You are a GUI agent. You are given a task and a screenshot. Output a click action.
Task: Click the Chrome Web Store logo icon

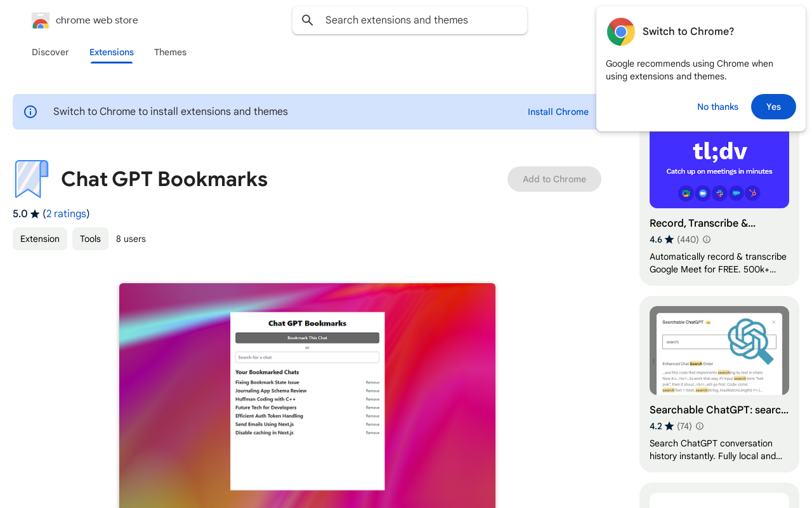[x=41, y=21]
